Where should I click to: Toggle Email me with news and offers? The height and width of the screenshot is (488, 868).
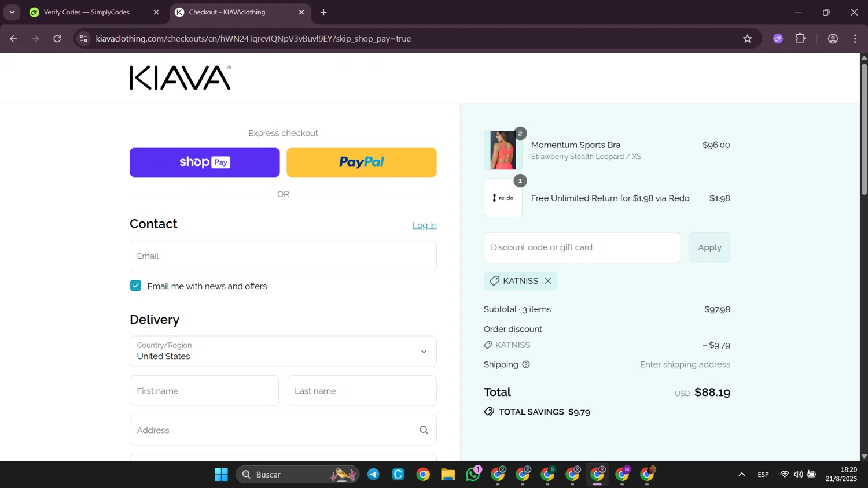[135, 286]
